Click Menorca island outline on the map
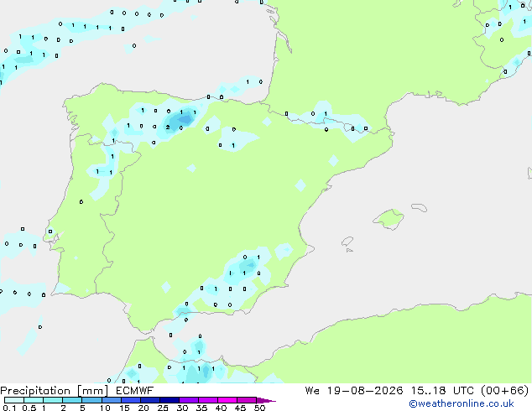 (419, 207)
